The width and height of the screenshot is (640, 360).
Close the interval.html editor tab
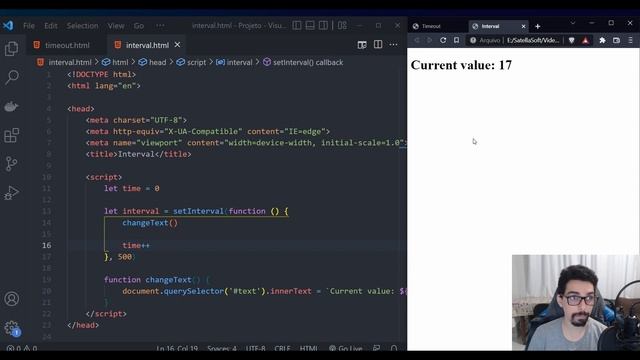pyautogui.click(x=177, y=44)
